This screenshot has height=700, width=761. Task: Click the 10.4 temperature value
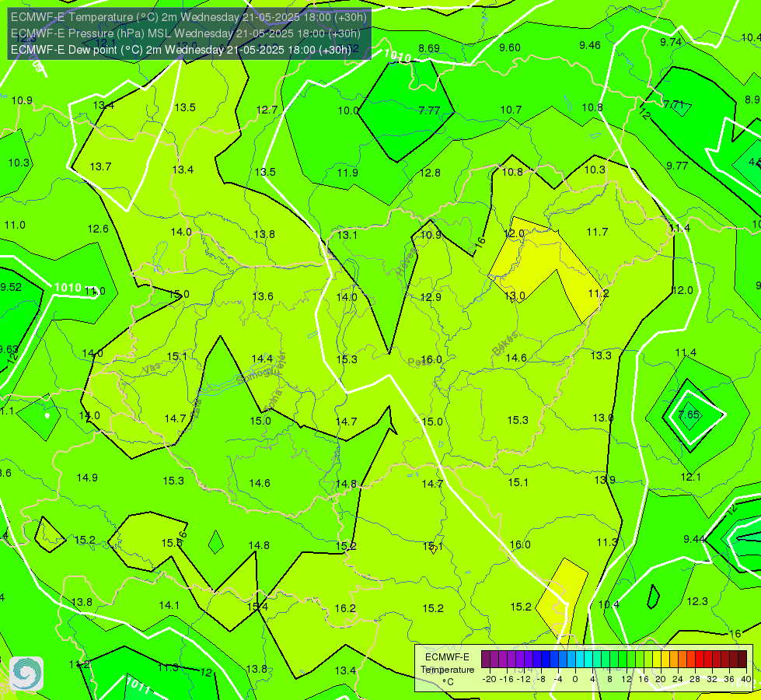click(609, 604)
